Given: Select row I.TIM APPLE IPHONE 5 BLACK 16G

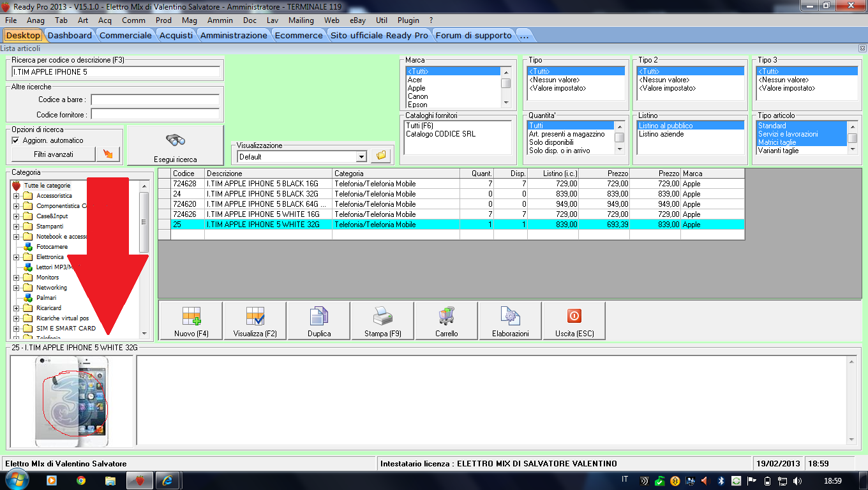Looking at the screenshot, I should point(451,184).
